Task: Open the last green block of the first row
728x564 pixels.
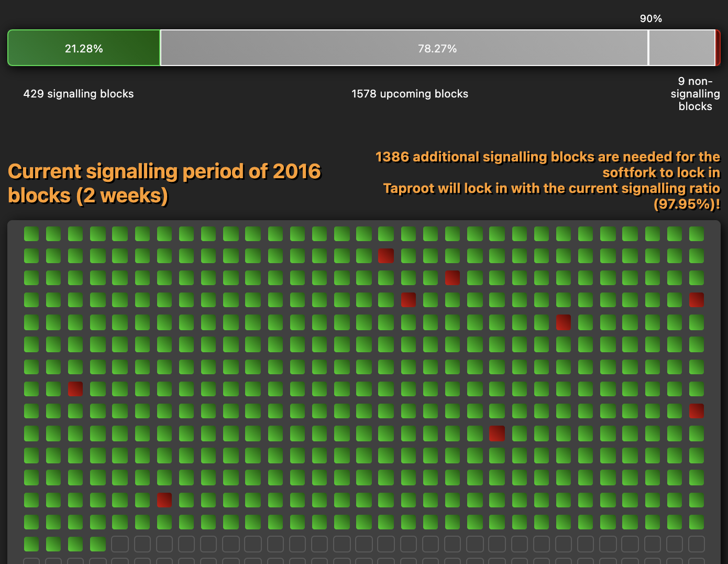Action: pos(697,234)
